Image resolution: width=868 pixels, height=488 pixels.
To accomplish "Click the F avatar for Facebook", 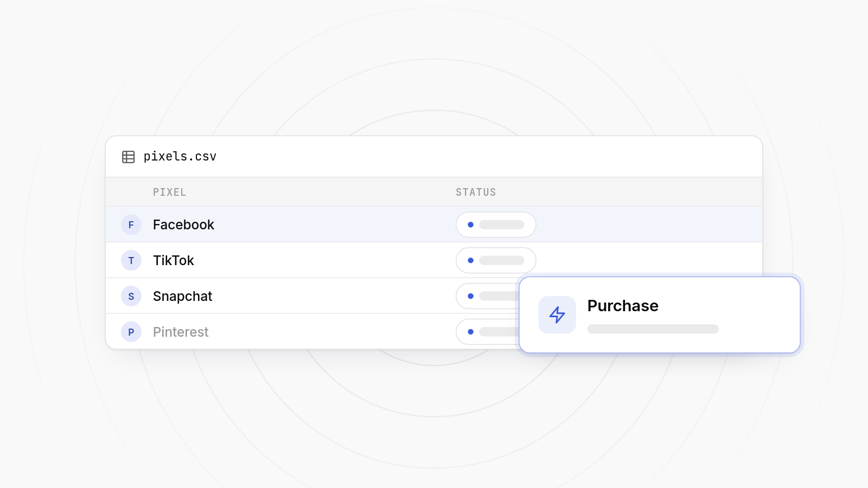I will click(131, 224).
